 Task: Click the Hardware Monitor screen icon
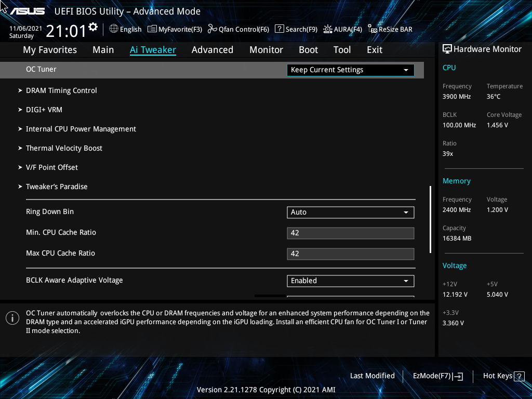[x=447, y=49]
